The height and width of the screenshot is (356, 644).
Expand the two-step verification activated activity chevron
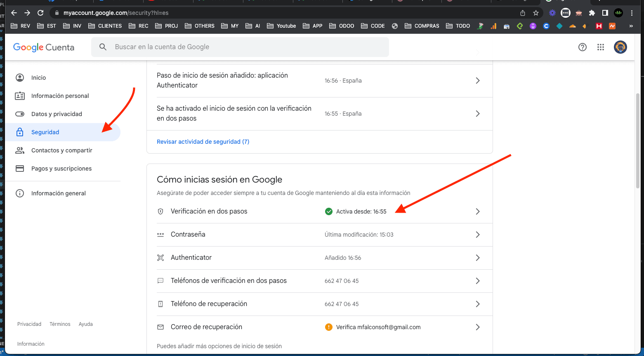click(x=478, y=114)
